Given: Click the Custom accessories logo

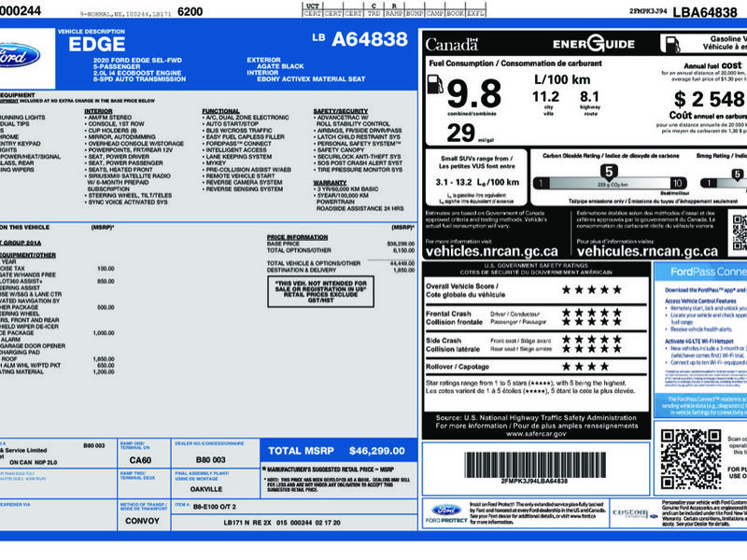Looking at the screenshot, I should click(634, 512).
